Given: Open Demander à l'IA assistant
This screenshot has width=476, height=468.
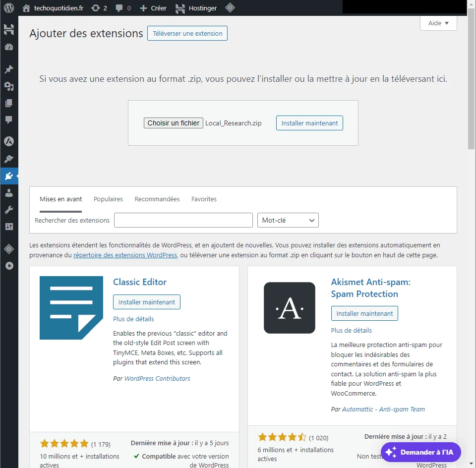Looking at the screenshot, I should 421,452.
